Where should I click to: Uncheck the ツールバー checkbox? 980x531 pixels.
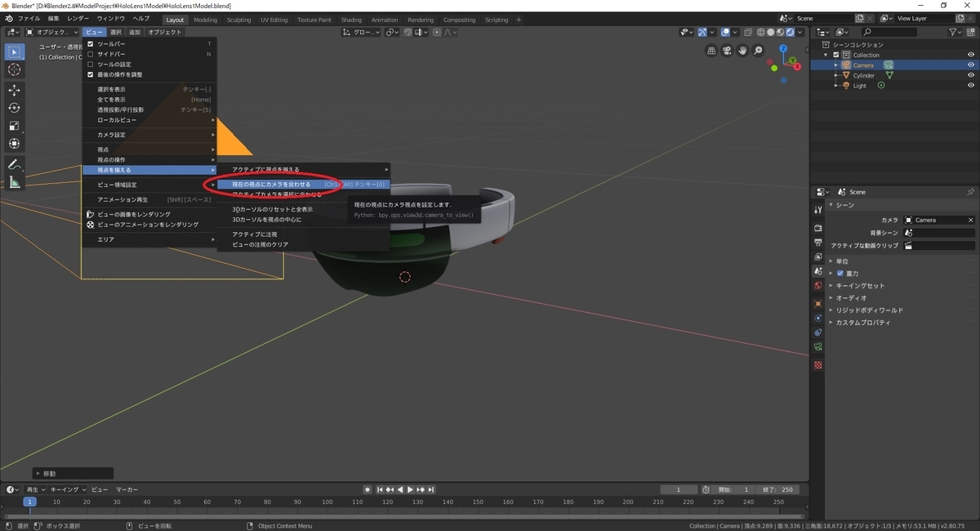click(91, 43)
